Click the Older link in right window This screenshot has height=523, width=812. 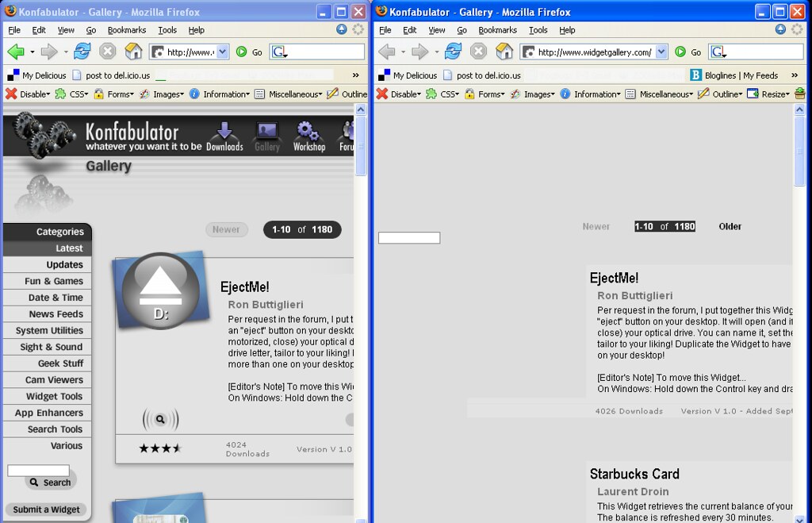(730, 226)
